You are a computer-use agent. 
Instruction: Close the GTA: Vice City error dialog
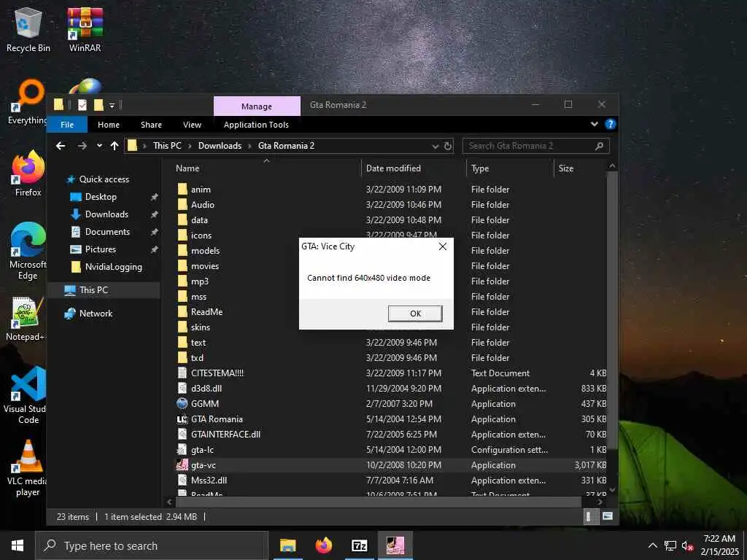click(x=443, y=246)
